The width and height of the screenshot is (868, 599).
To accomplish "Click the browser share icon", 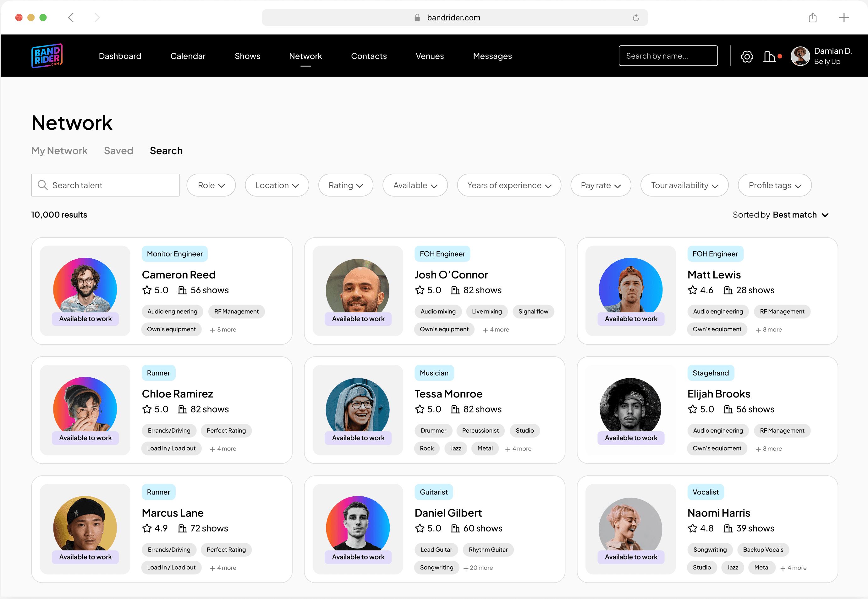I will pos(812,18).
